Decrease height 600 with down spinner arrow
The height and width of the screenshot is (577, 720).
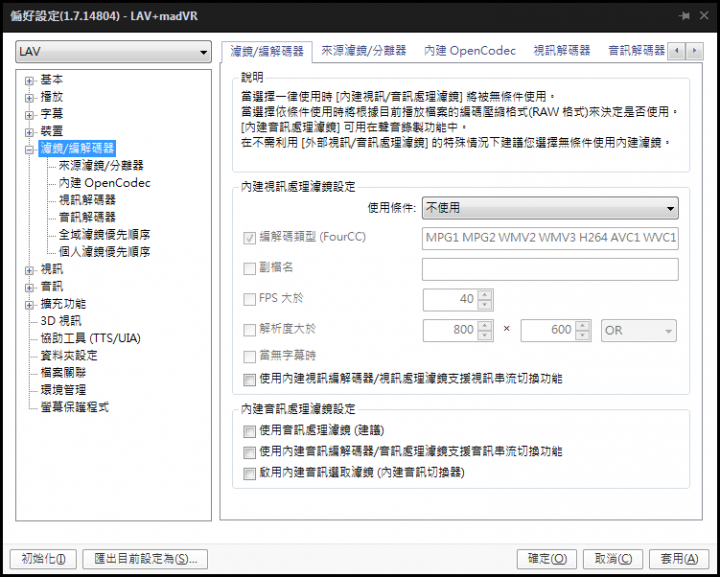pyautogui.click(x=583, y=336)
